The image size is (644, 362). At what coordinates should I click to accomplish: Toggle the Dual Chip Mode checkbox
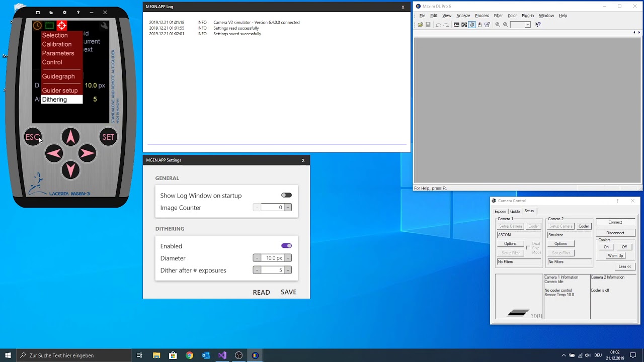click(x=528, y=248)
